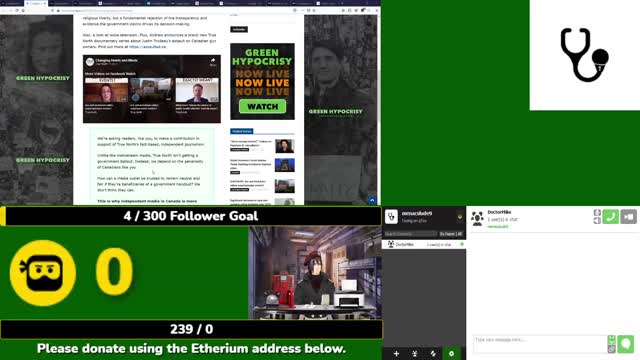Click the contacts search field
640x360 pixels.
tap(410, 234)
